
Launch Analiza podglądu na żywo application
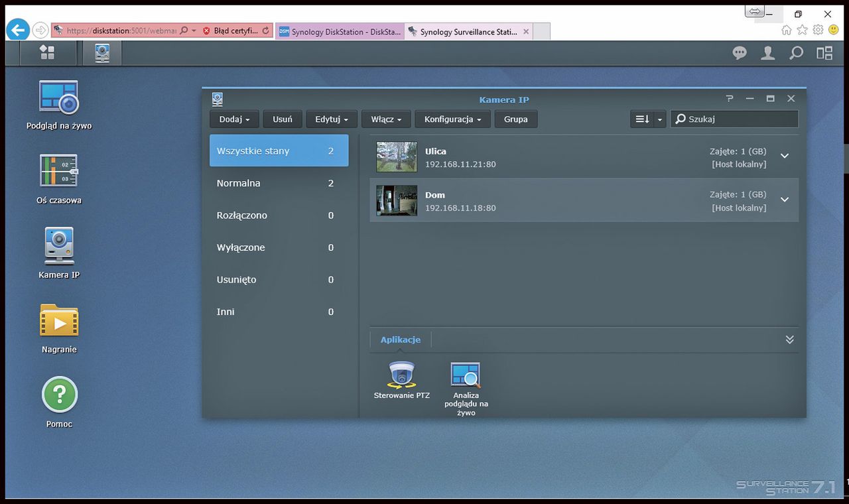click(x=466, y=389)
